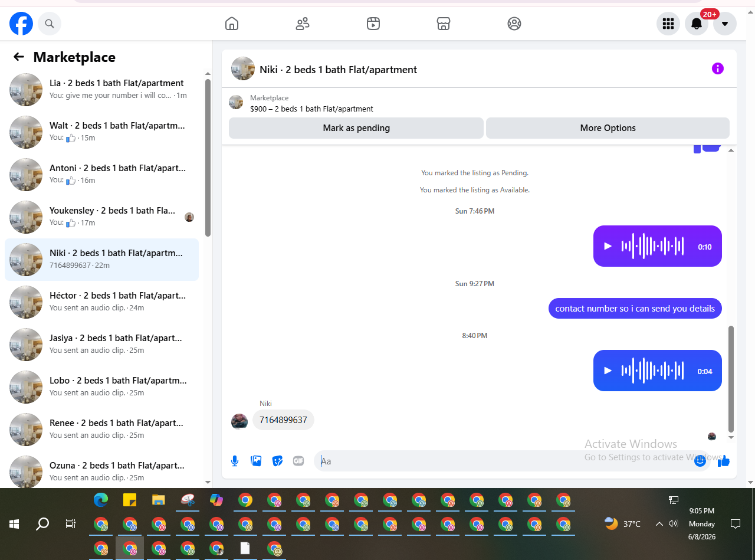Click Niki's avatar beside the 7164899637 message
This screenshot has height=560, width=755.
pos(239,421)
